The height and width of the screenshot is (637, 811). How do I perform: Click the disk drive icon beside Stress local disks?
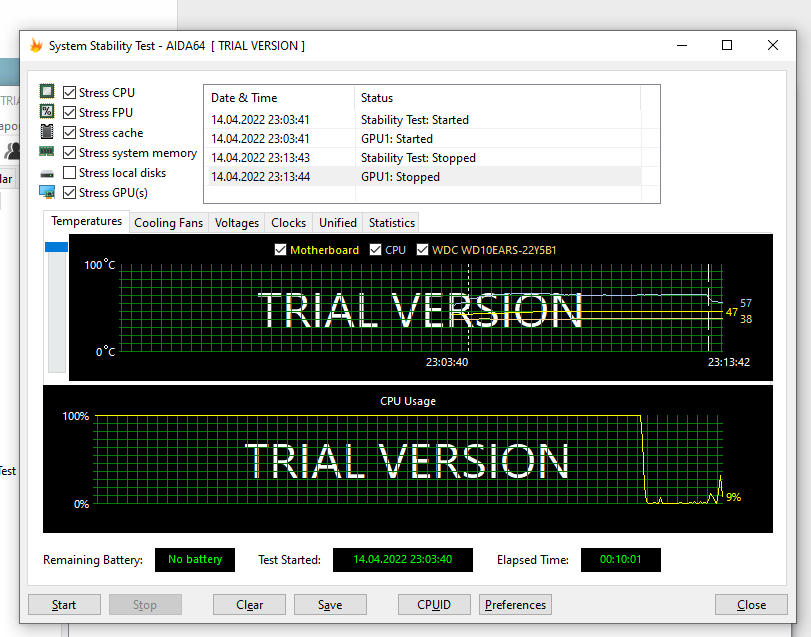pyautogui.click(x=47, y=174)
